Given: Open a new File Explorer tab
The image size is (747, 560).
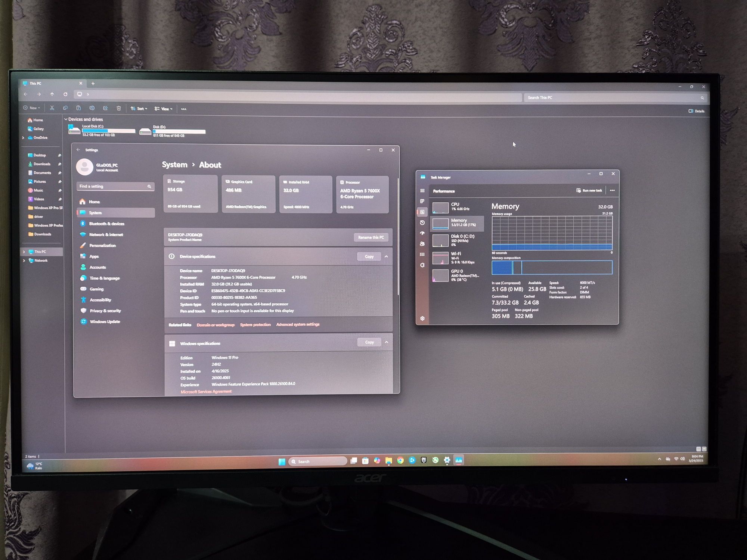Looking at the screenshot, I should click(x=93, y=84).
